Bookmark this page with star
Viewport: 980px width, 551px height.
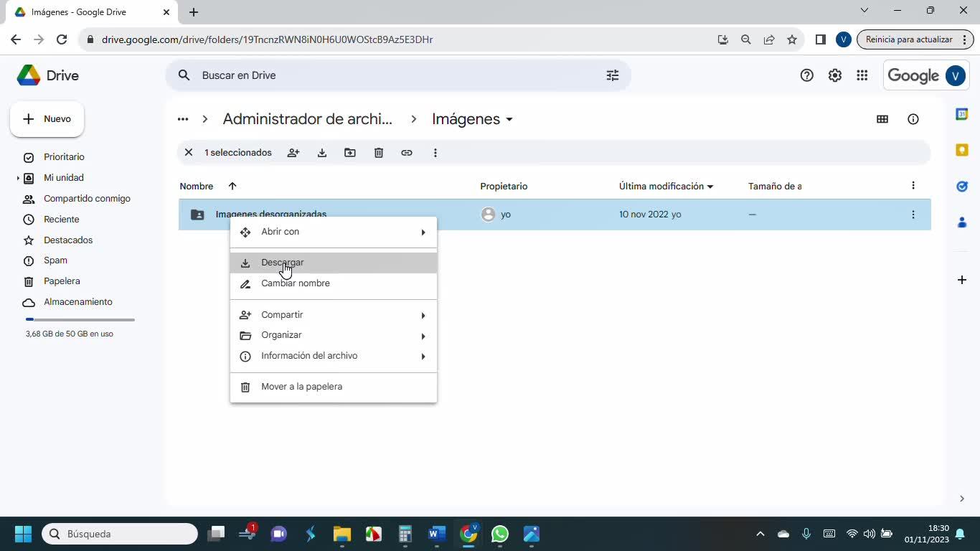pos(792,39)
